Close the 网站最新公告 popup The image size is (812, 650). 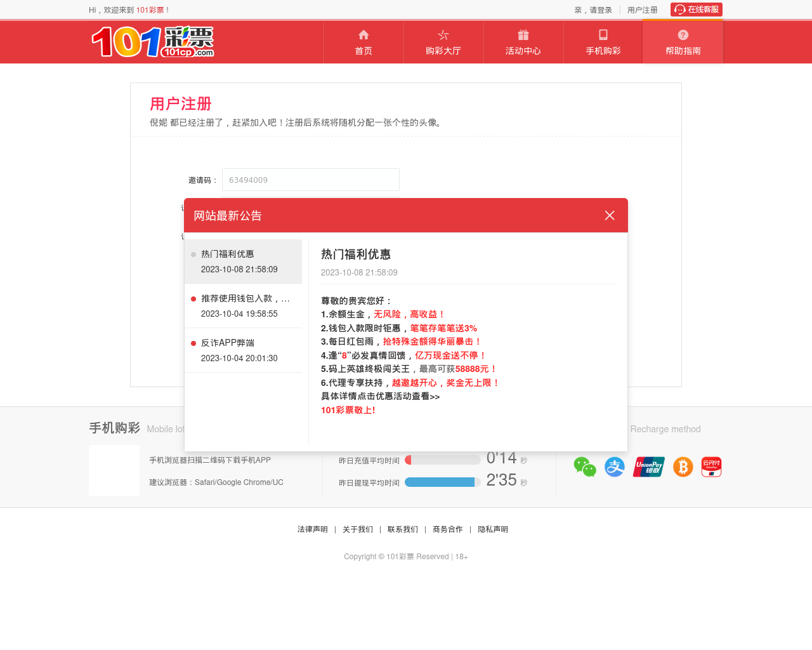click(x=610, y=215)
